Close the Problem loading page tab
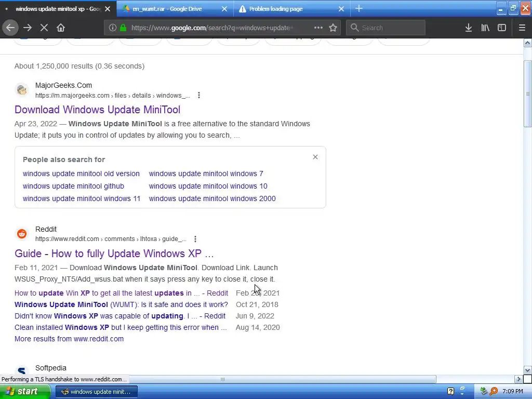This screenshot has height=399, width=532. pos(341,9)
